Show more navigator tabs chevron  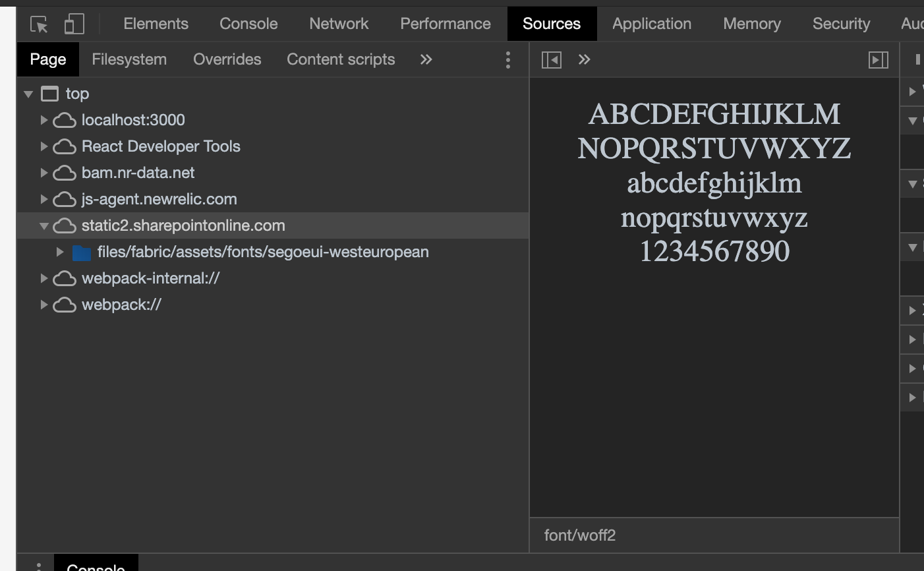[426, 59]
